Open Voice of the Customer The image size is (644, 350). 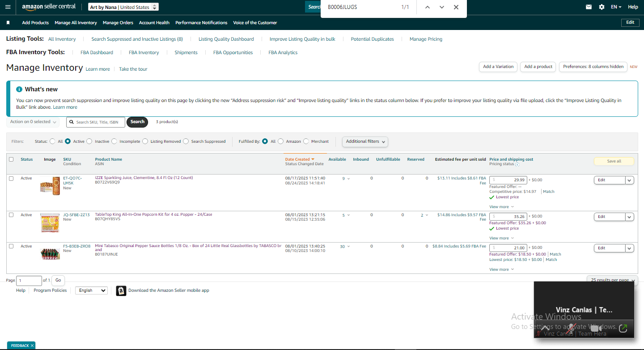pos(255,23)
